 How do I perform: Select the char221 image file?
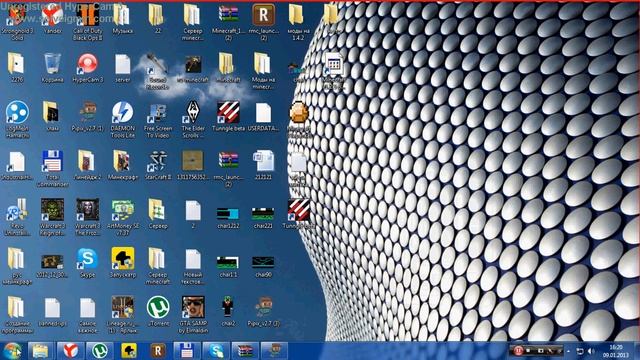[x=263, y=218]
